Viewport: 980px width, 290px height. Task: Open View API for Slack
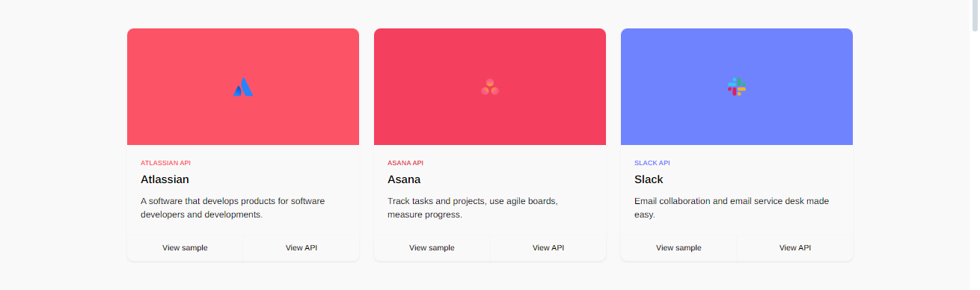795,247
